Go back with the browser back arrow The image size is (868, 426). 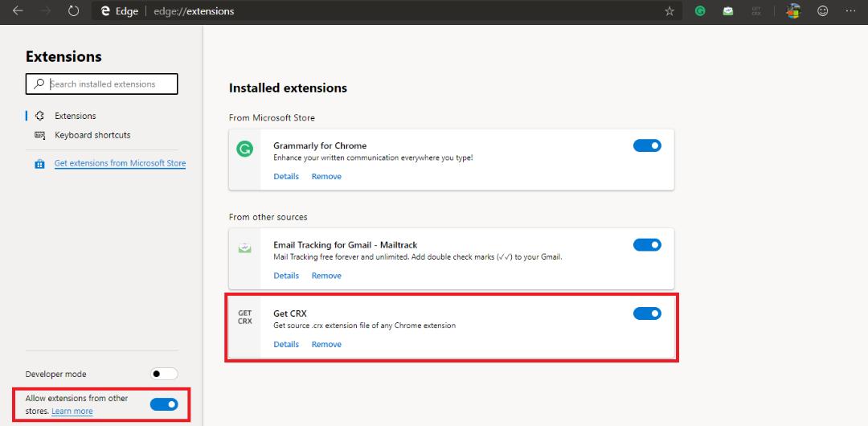coord(18,11)
